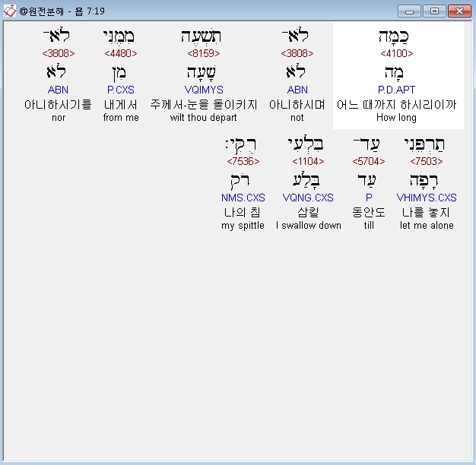This screenshot has width=476, height=465.
Task: Select the English gloss 'I swallow down'
Action: [x=309, y=226]
